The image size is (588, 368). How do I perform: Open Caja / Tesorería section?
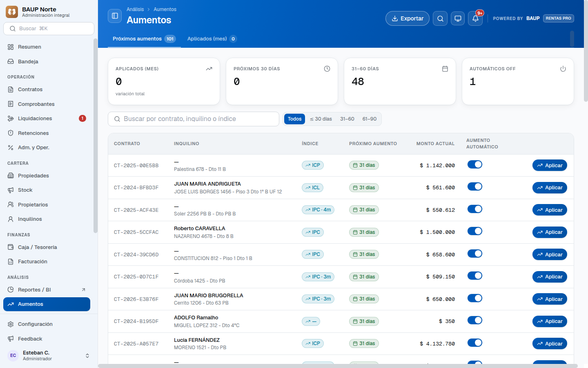point(47,247)
